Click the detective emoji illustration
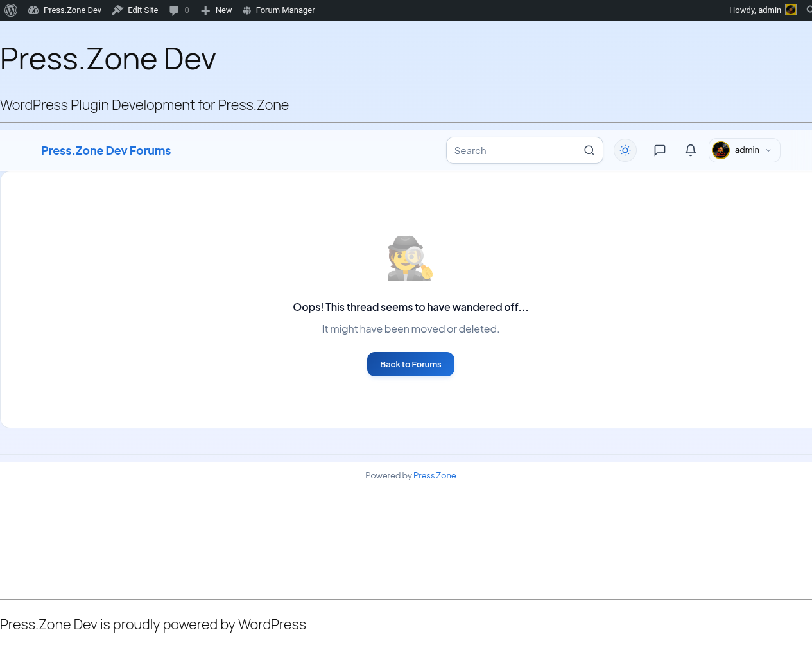 [411, 258]
